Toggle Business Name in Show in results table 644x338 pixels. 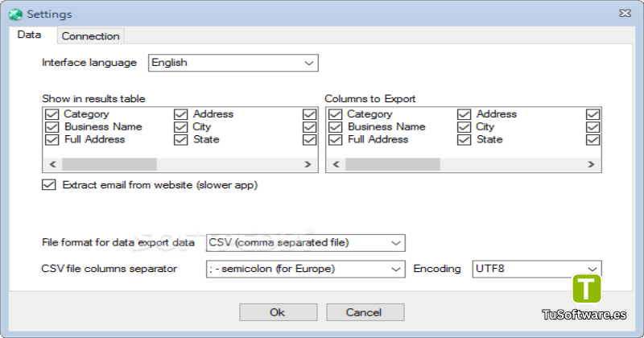point(52,127)
